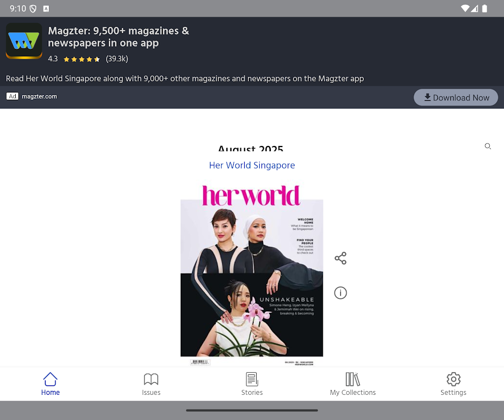Open issue info via the circled i icon
The image size is (504, 420).
tap(340, 293)
